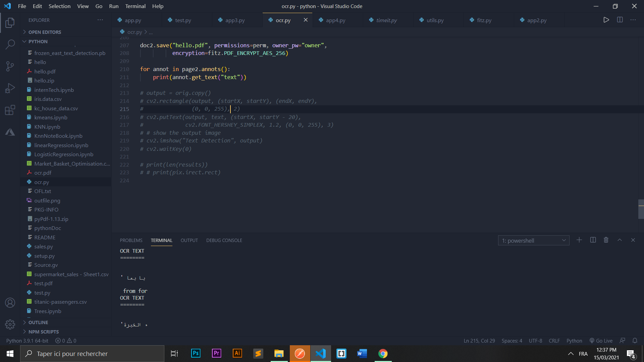Open the Terminal menu
This screenshot has height=362, width=644.
[135, 6]
